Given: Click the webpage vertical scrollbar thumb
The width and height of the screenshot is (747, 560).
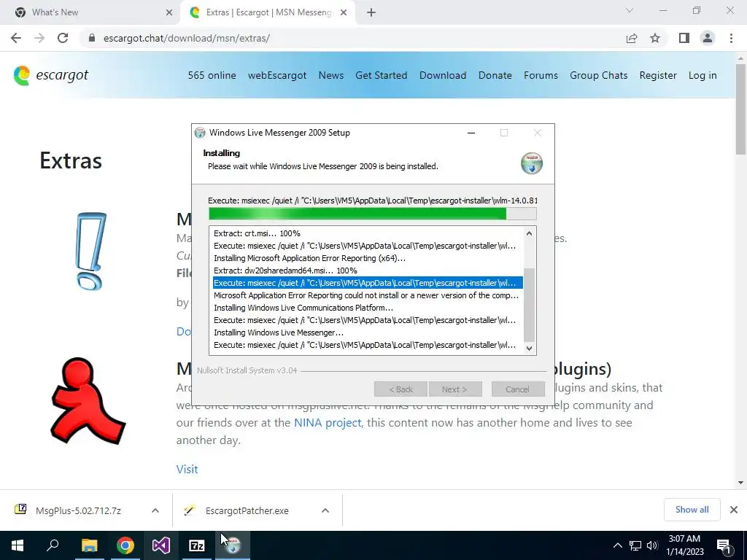Looking at the screenshot, I should [740, 109].
